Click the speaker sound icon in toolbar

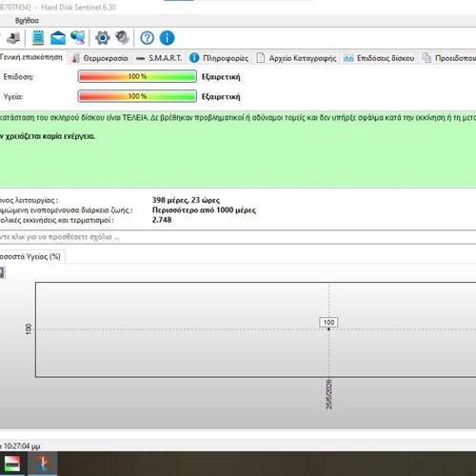point(122,38)
